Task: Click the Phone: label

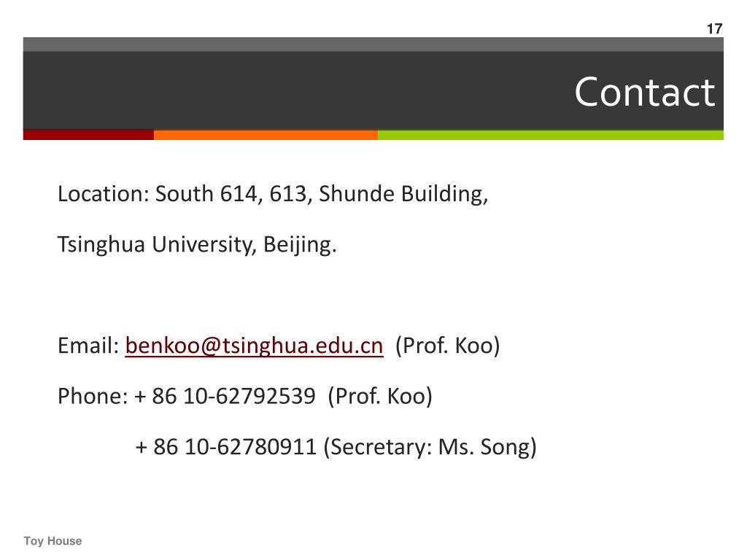Action: 93,396
